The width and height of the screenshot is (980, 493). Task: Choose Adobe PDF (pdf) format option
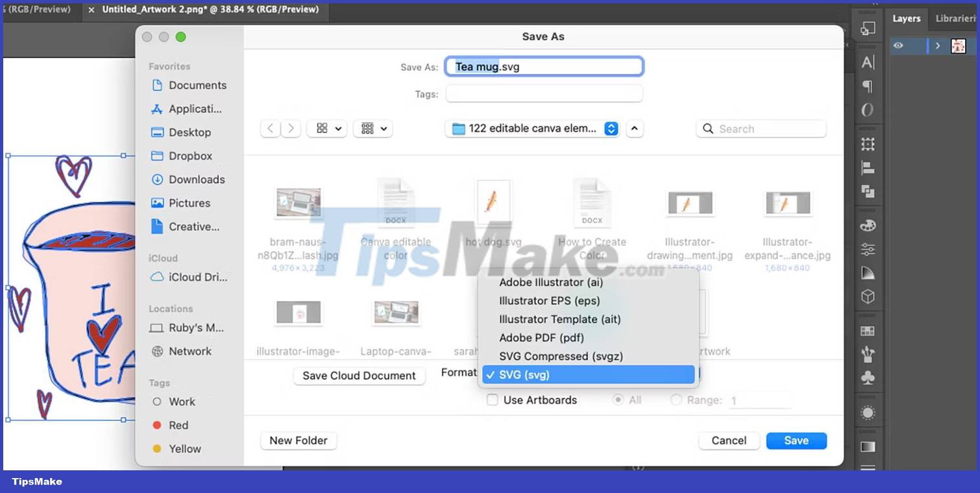click(541, 337)
